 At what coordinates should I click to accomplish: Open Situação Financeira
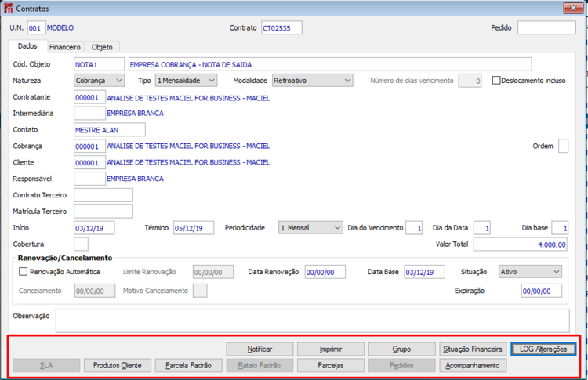tap(473, 349)
